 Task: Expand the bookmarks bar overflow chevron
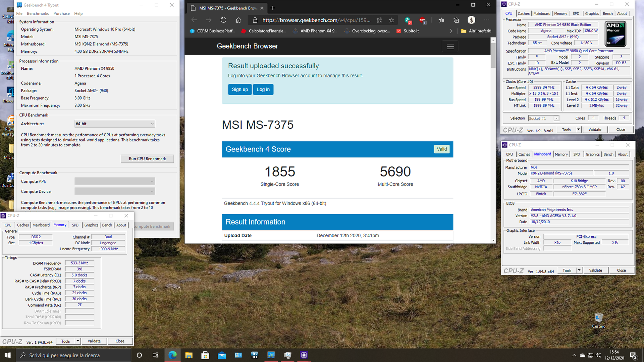tap(451, 31)
